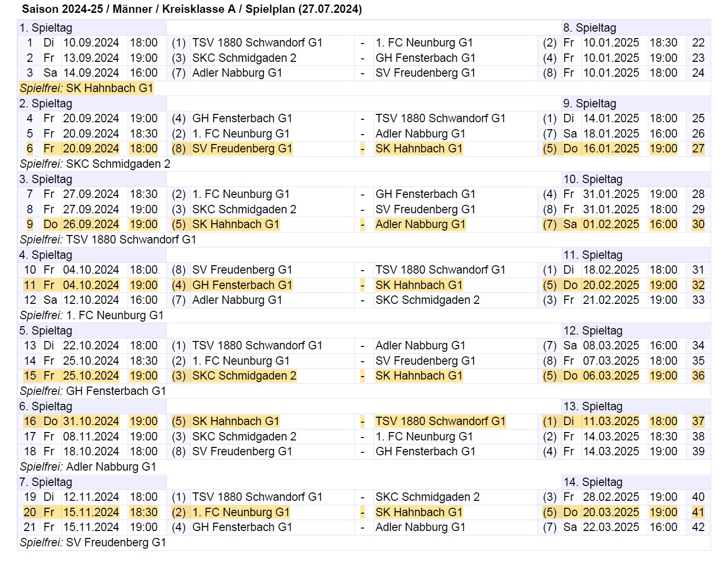Click SV Freudenberg G1 in highlighted match 6

pos(242,148)
